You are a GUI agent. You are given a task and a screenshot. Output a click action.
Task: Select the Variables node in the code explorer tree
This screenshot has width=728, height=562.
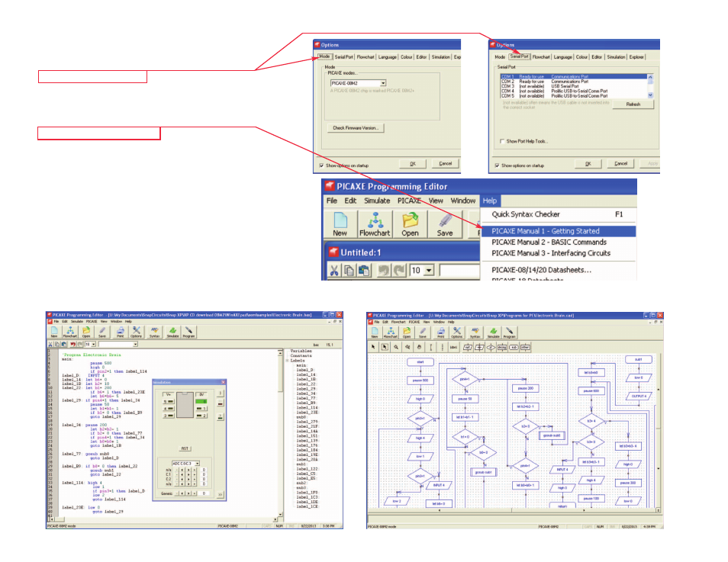click(x=301, y=352)
